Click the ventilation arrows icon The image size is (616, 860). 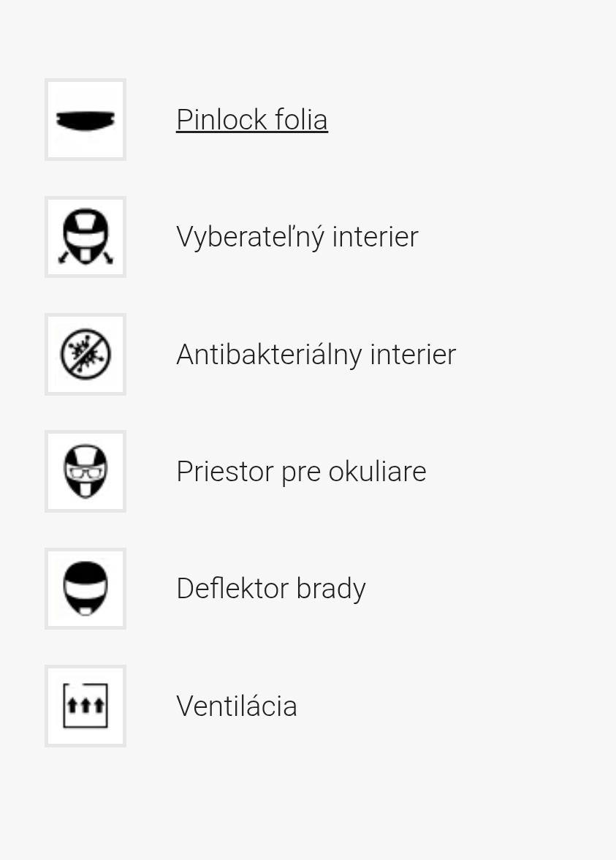click(x=85, y=706)
